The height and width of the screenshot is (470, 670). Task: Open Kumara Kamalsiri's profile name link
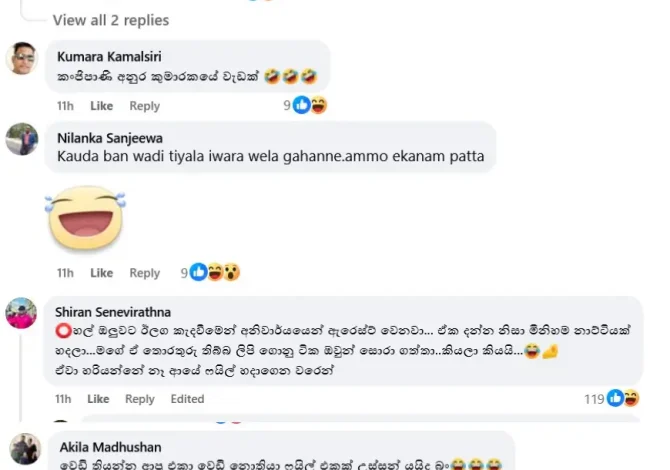point(109,56)
